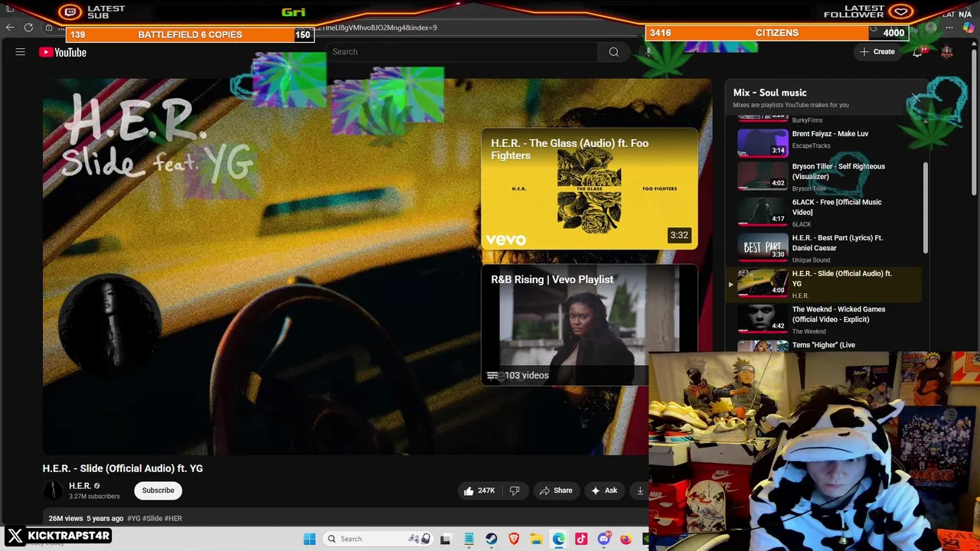Open H.E.R. channel name link
This screenshot has width=980, height=551.
[x=80, y=486]
